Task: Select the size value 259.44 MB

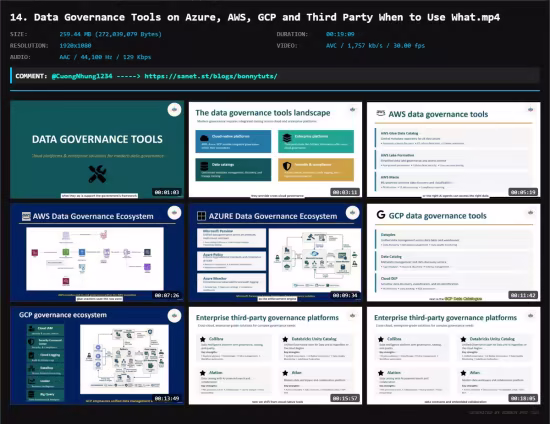Action: [x=110, y=34]
